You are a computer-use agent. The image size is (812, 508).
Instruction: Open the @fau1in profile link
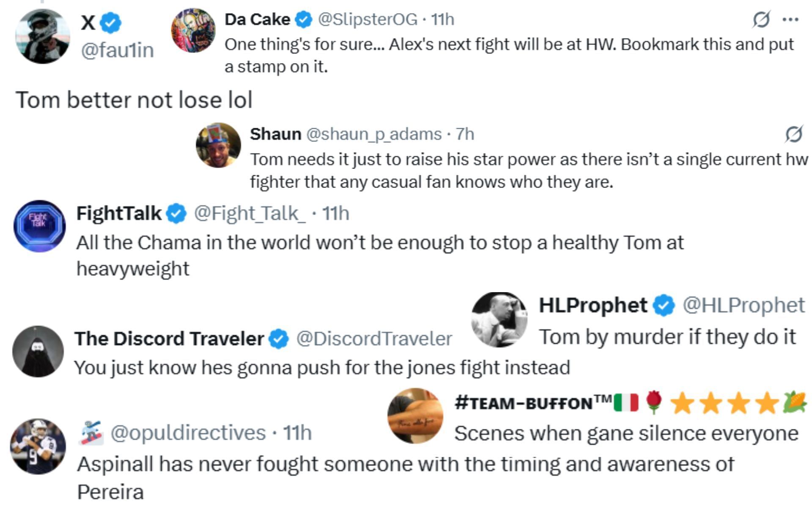[117, 50]
